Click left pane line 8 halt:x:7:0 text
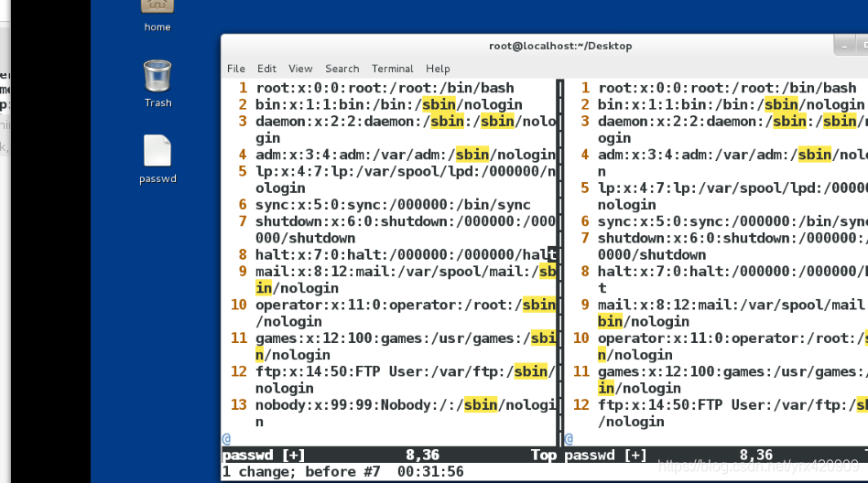The width and height of the screenshot is (868, 483). pos(406,254)
